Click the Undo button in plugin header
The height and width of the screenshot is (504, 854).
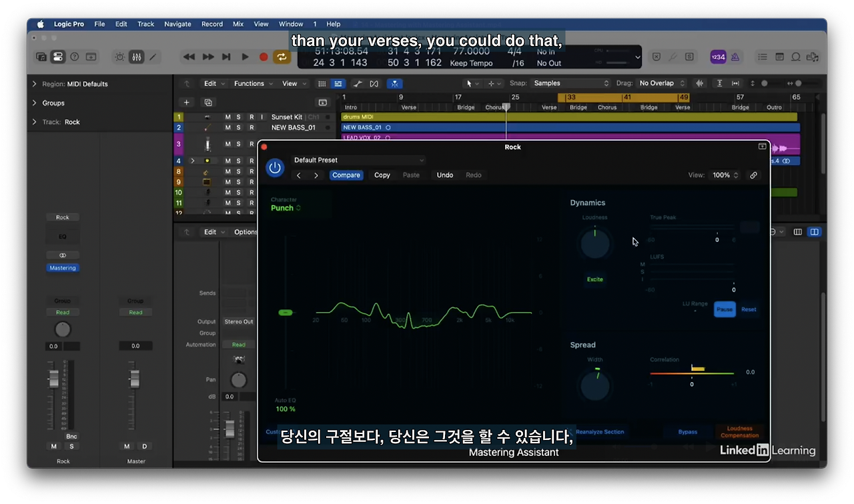point(445,175)
